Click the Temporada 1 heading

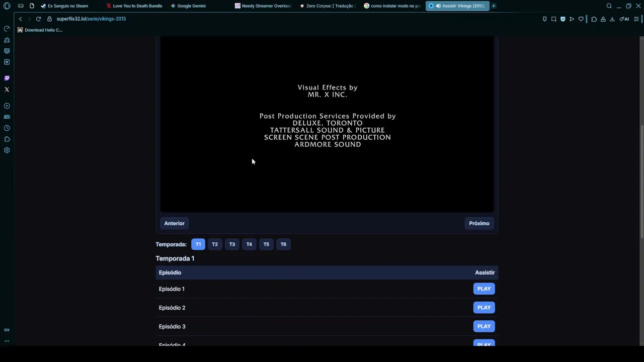pos(175,258)
